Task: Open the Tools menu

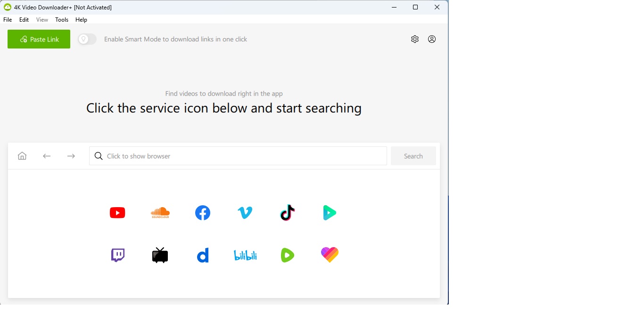Action: (62, 20)
